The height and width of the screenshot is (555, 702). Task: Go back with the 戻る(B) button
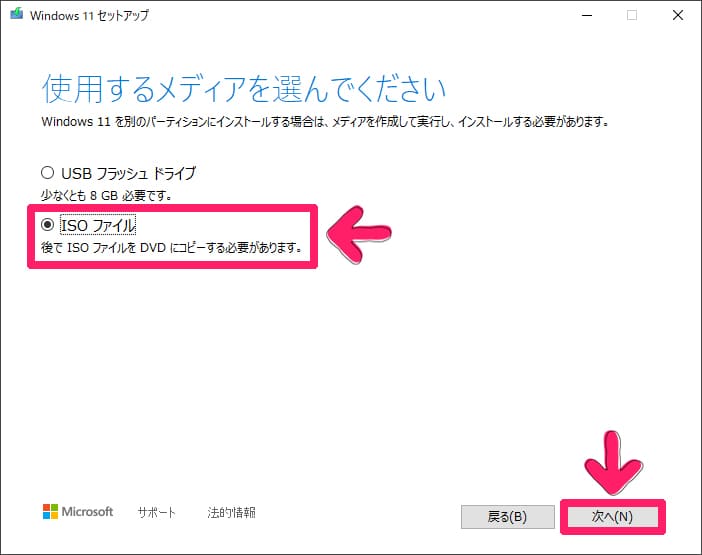click(x=507, y=517)
